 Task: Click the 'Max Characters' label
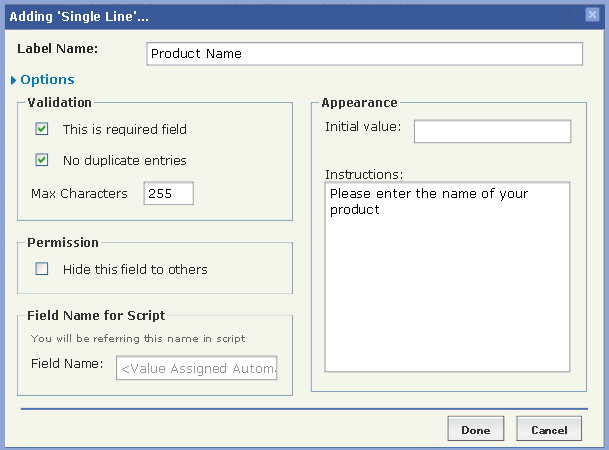pos(79,193)
